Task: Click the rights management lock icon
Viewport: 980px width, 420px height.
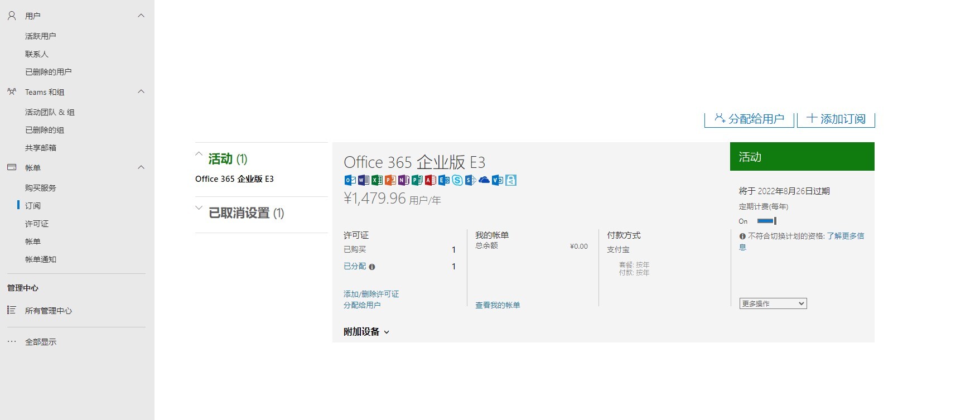Action: (511, 180)
